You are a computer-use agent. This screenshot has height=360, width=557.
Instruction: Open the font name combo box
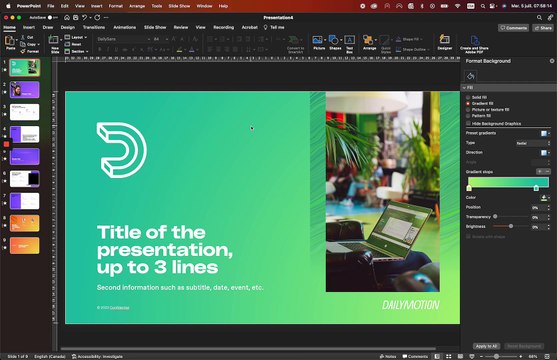click(x=123, y=39)
